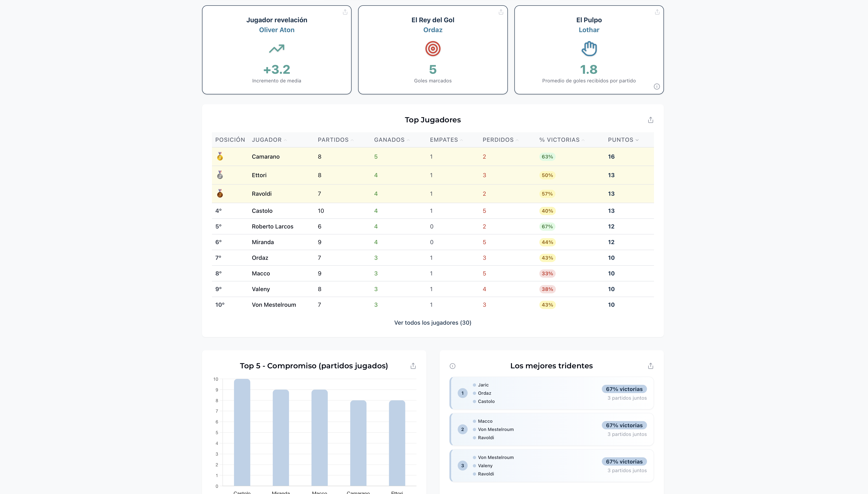868x494 pixels.
Task: Share Los mejores tridentes panel
Action: [x=650, y=366]
